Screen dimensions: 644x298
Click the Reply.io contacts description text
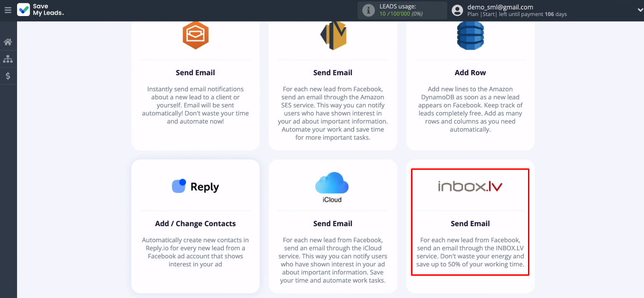[x=196, y=252]
